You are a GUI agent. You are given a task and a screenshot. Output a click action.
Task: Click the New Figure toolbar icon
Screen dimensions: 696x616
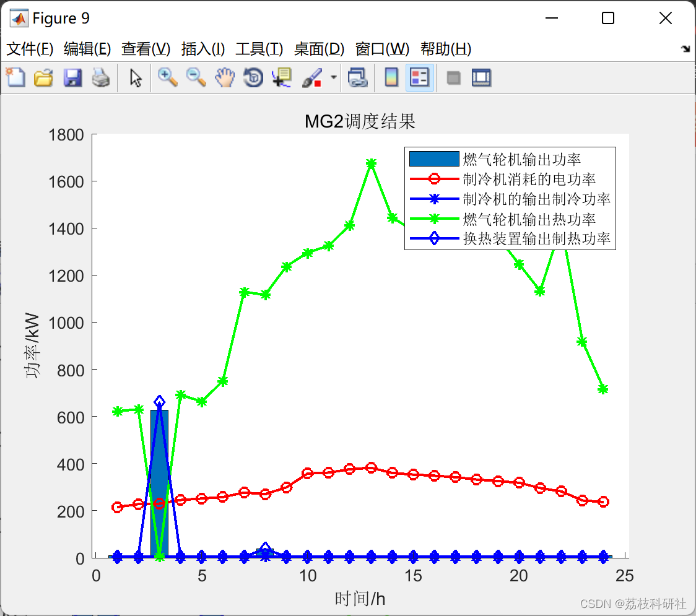click(x=15, y=77)
